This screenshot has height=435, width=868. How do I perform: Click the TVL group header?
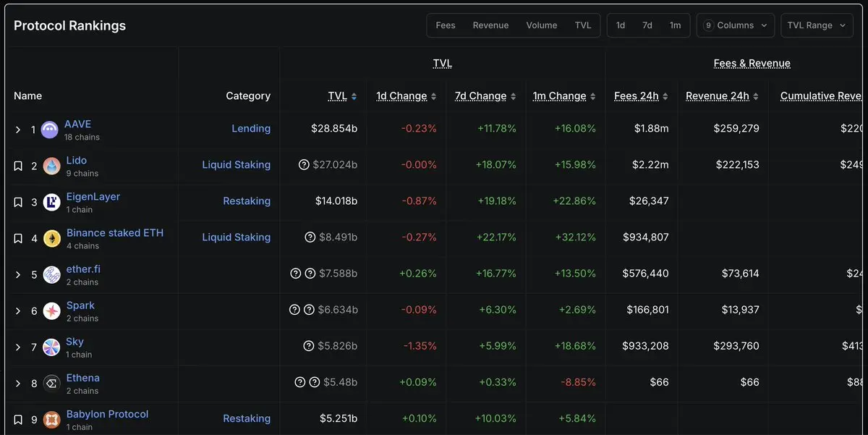coord(443,64)
